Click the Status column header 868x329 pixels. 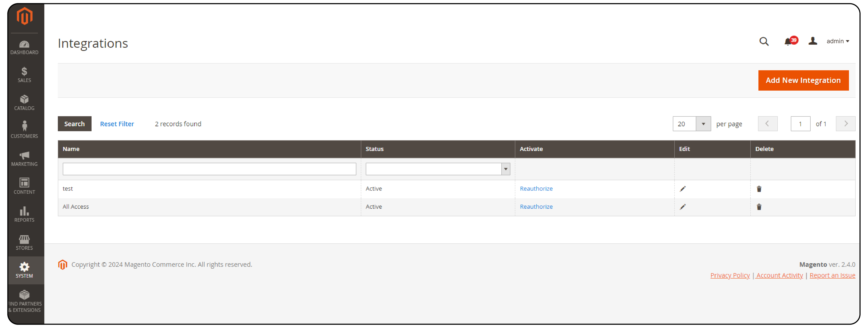(x=438, y=149)
